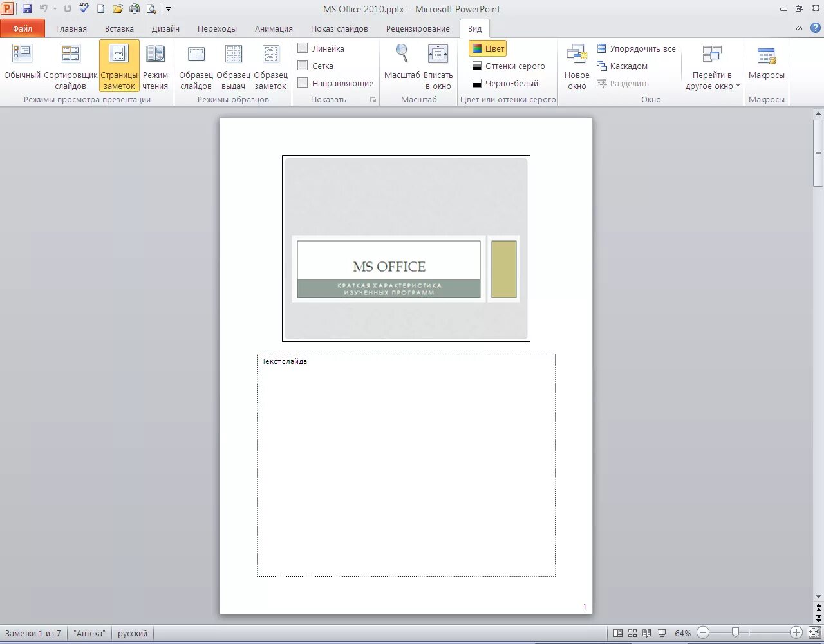Click status bar Slide Sorter icon

click(633, 633)
